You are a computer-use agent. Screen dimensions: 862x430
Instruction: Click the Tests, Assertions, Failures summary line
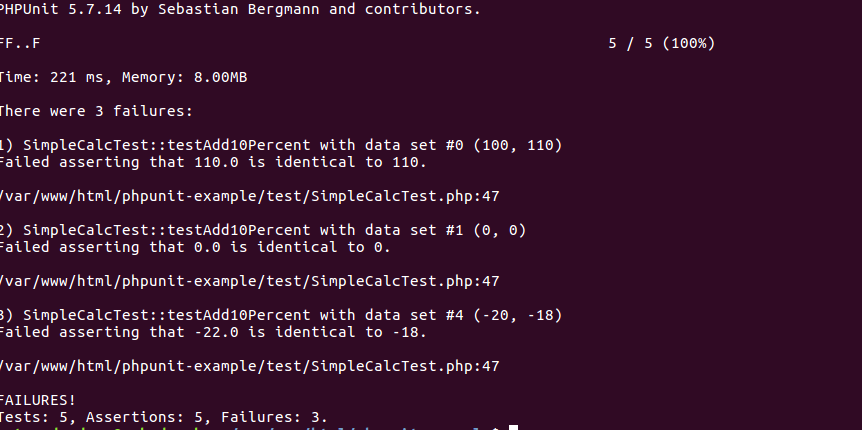[x=164, y=416]
